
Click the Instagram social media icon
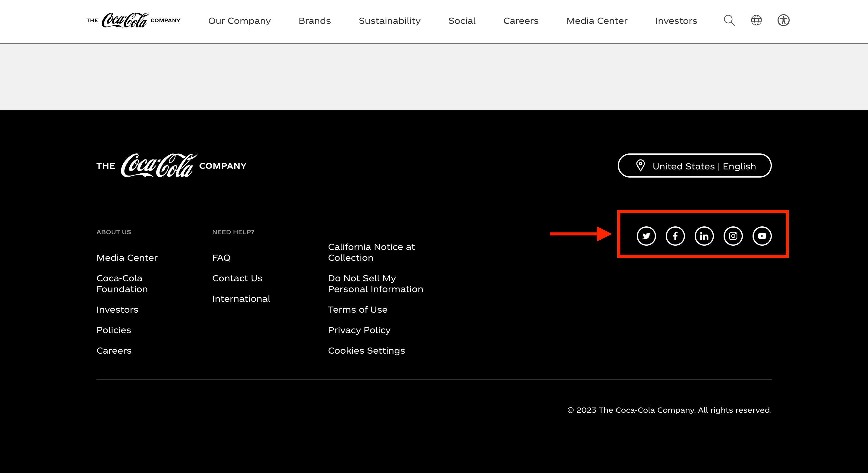click(734, 236)
